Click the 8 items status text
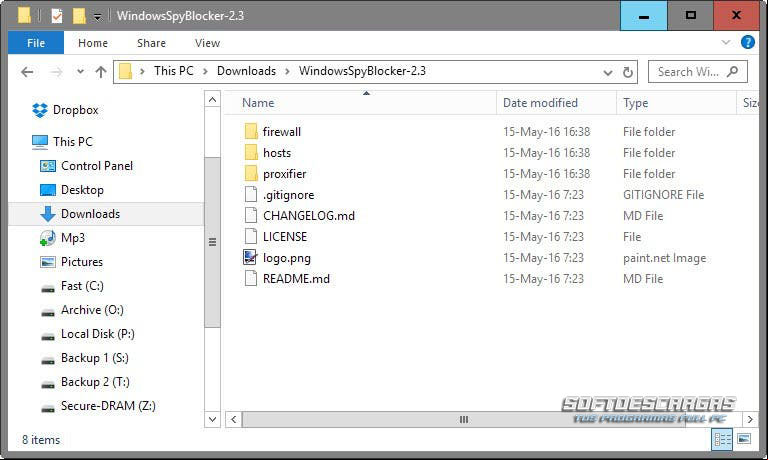768x460 pixels. click(x=41, y=440)
